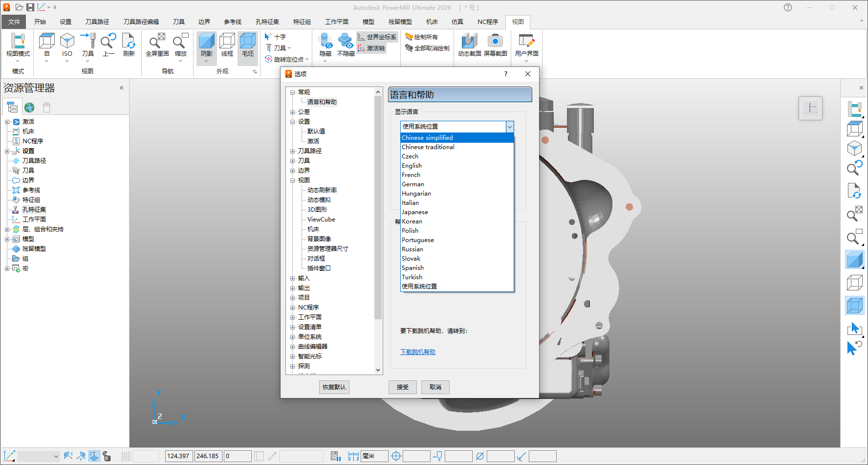Switch to the 开始 ribbon tab
The image size is (868, 465).
pyautogui.click(x=40, y=22)
